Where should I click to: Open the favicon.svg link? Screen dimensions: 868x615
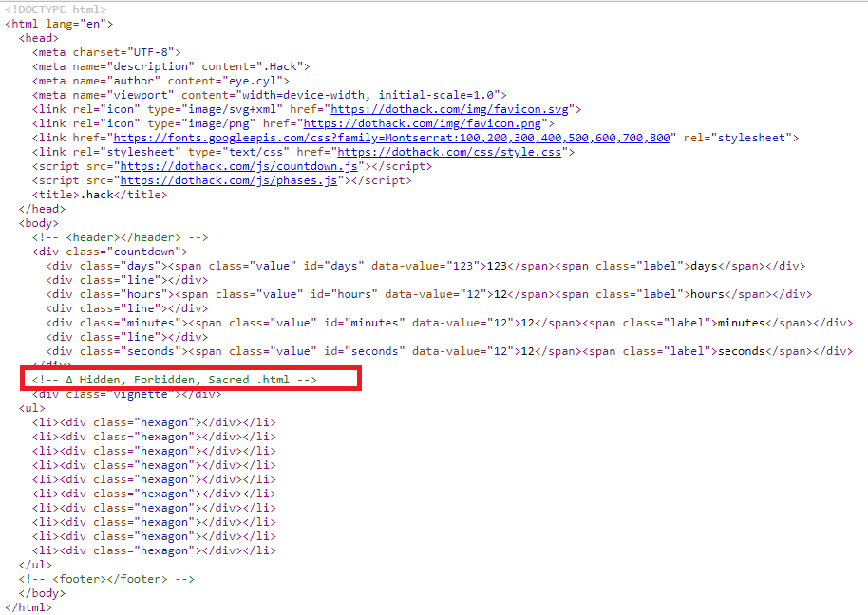(x=449, y=109)
